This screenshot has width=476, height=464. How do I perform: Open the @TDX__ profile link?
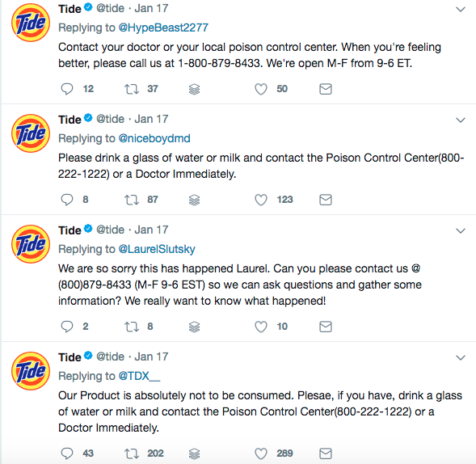pos(139,376)
